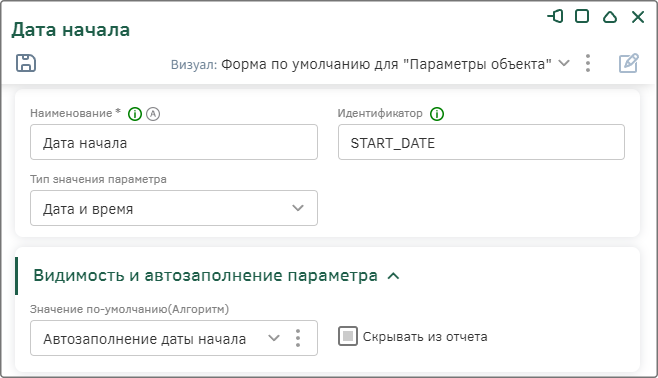Click the Скрывать из отчета label text
Image resolution: width=658 pixels, height=378 pixels.
[425, 336]
